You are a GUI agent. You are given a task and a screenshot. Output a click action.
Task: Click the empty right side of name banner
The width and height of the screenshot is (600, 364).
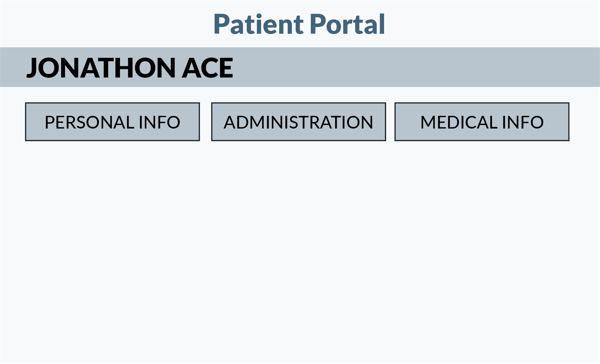pyautogui.click(x=439, y=67)
